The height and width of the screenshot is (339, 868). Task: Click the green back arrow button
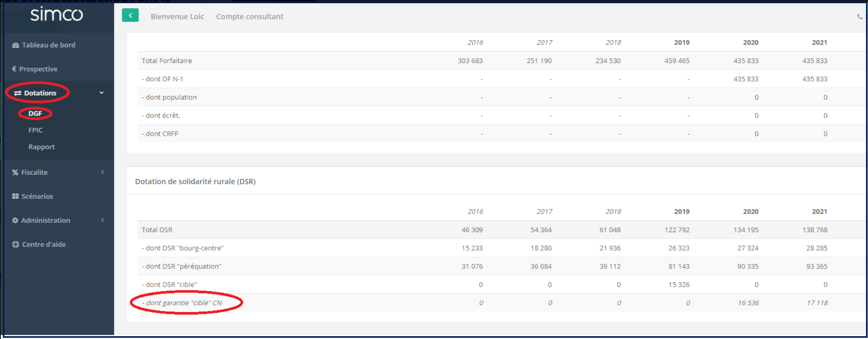(130, 15)
